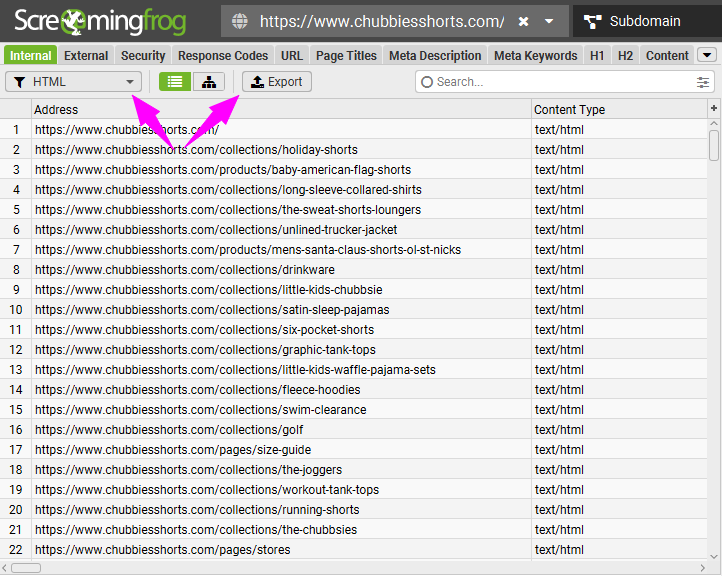This screenshot has height=576, width=722.
Task: Switch to the External tab
Action: (x=86, y=56)
